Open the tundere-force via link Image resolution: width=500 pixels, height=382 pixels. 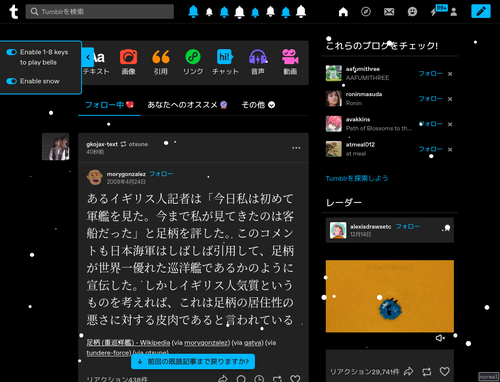108,353
